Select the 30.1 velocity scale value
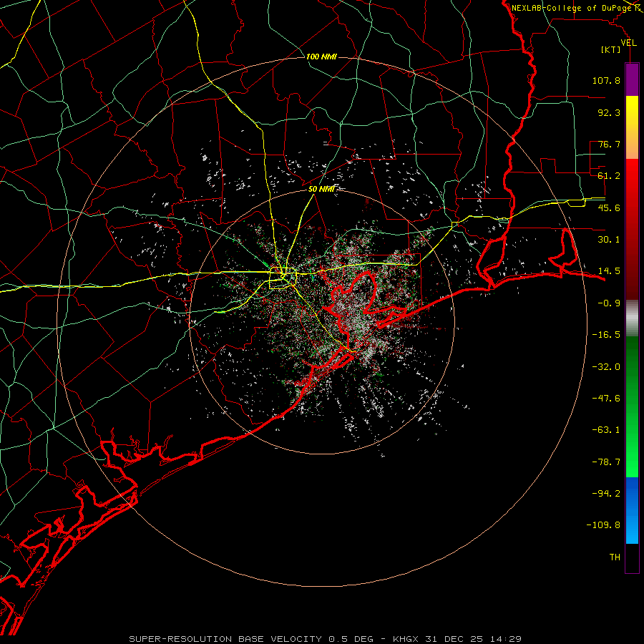Screen dimensions: 644x644 pos(609,240)
